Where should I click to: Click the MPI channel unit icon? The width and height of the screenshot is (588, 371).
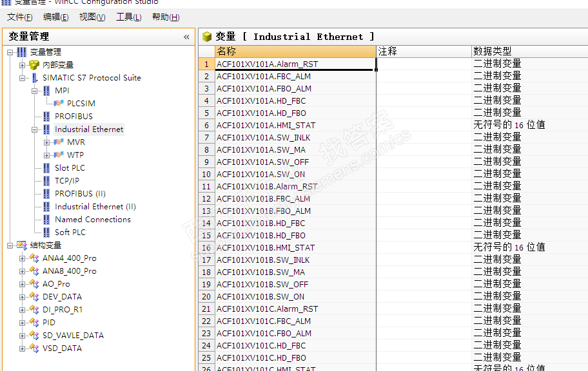tap(46, 91)
